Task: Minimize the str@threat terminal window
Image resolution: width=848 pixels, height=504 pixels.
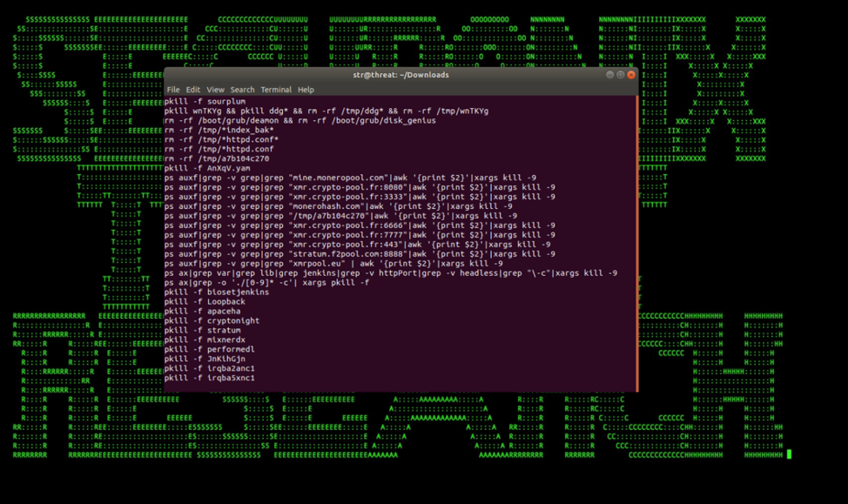Action: point(609,75)
